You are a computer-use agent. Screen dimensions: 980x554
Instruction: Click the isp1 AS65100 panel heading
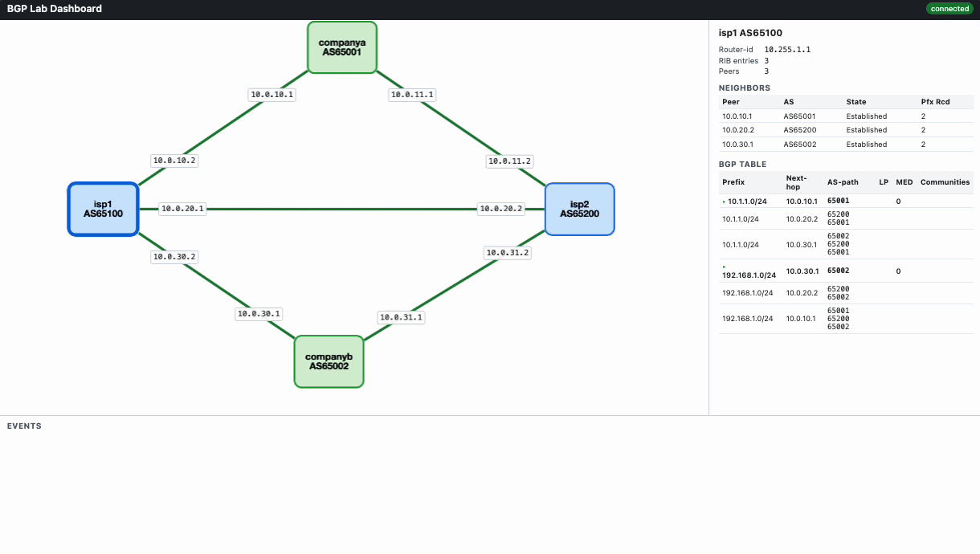coord(750,33)
